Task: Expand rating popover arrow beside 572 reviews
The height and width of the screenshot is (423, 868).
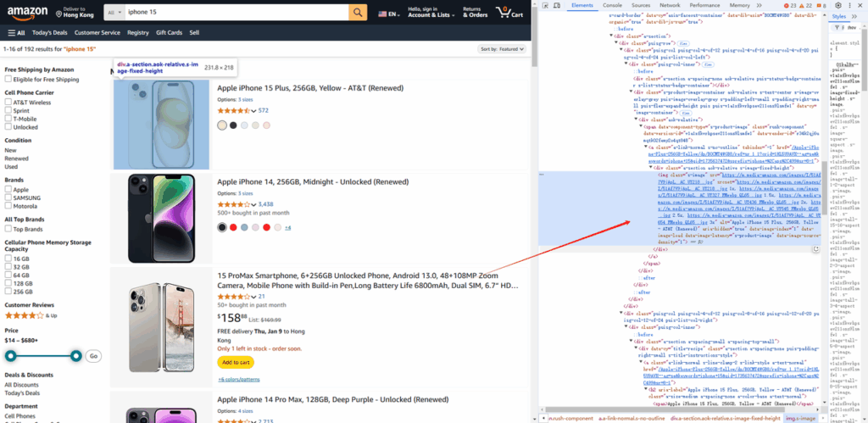Action: tap(254, 111)
